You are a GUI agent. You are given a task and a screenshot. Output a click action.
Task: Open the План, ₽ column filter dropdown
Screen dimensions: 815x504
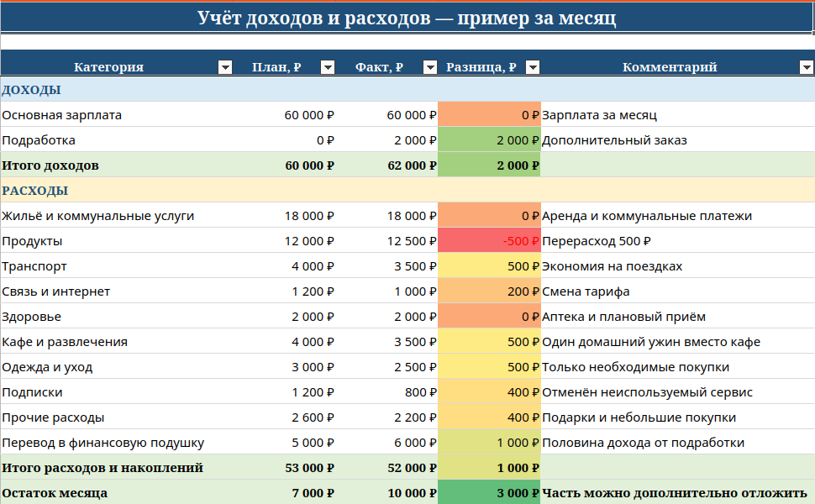(x=328, y=67)
